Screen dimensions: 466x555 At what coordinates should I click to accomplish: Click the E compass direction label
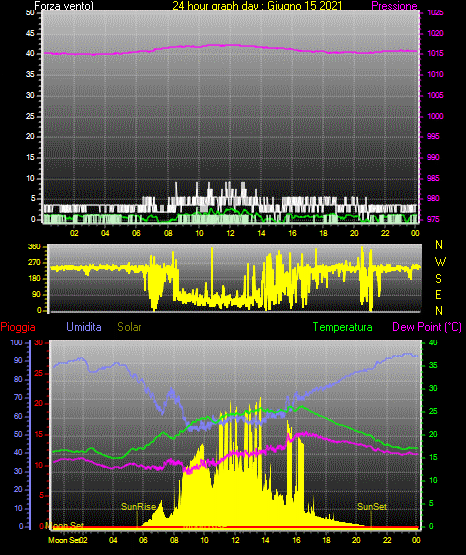[438, 294]
